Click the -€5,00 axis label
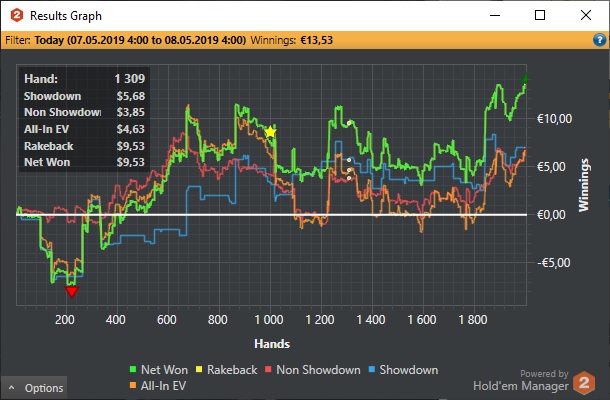Image resolution: width=610 pixels, height=400 pixels. tap(554, 263)
